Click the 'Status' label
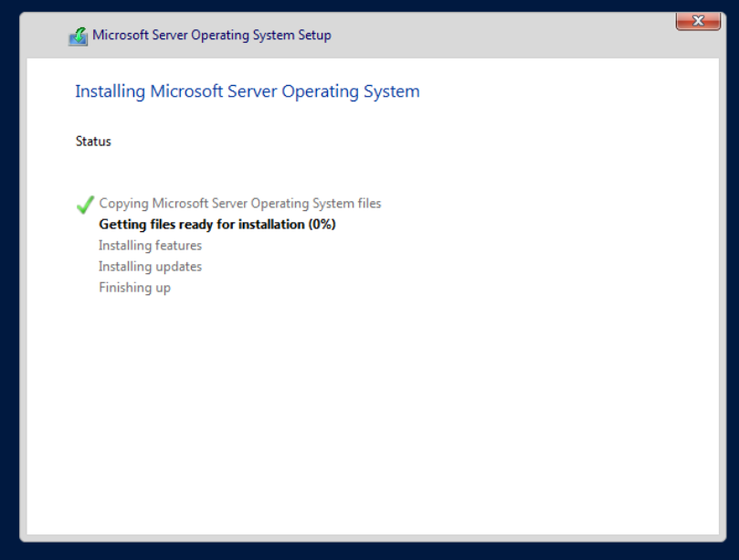 tap(93, 142)
